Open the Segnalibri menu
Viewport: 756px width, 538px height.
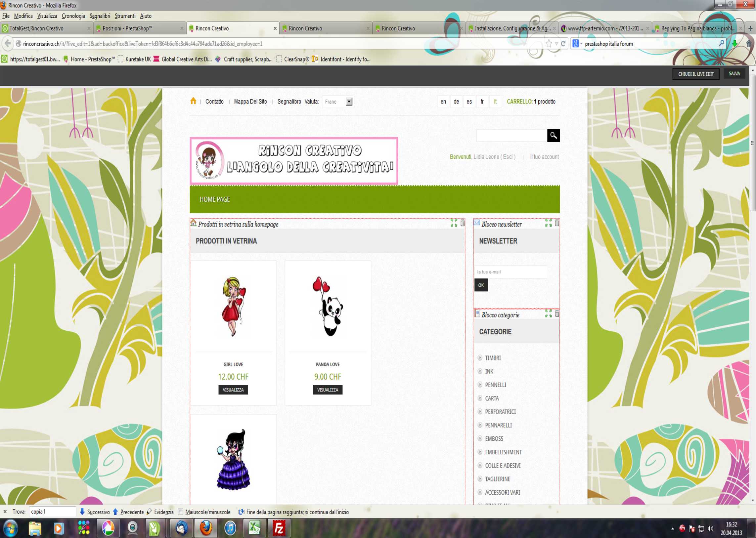[x=100, y=16]
